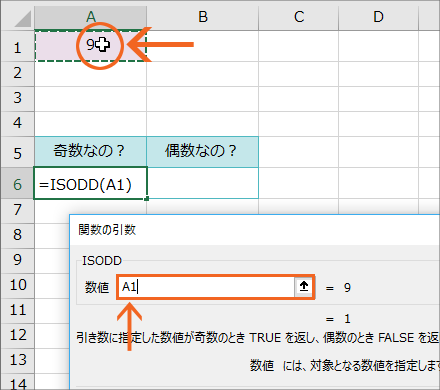
Task: Collapse dialog using the 数値 field arrow button
Action: 303,287
